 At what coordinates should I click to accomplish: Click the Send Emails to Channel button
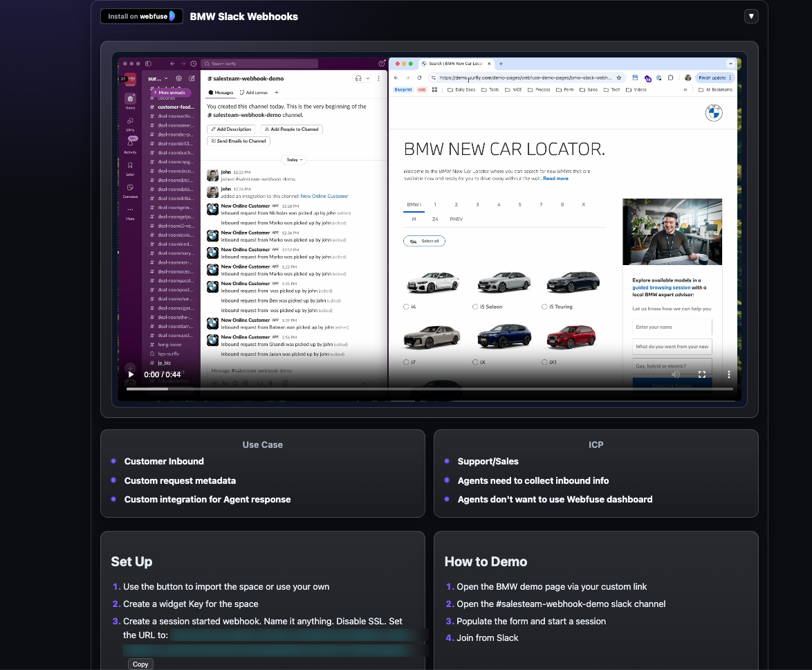coord(238,141)
